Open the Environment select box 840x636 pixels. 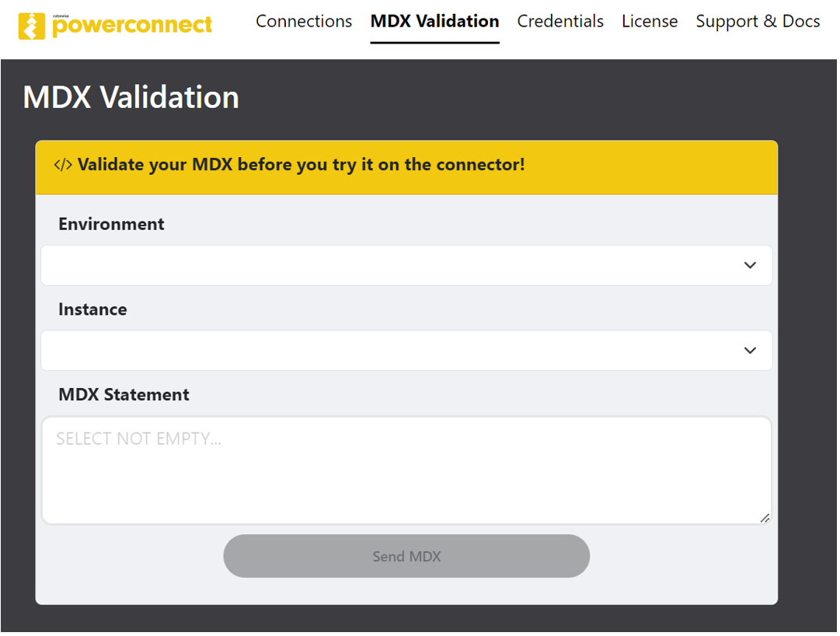[x=406, y=265]
